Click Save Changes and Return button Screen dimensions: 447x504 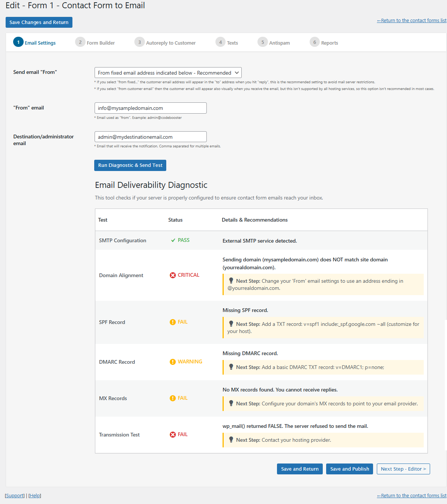coord(39,22)
